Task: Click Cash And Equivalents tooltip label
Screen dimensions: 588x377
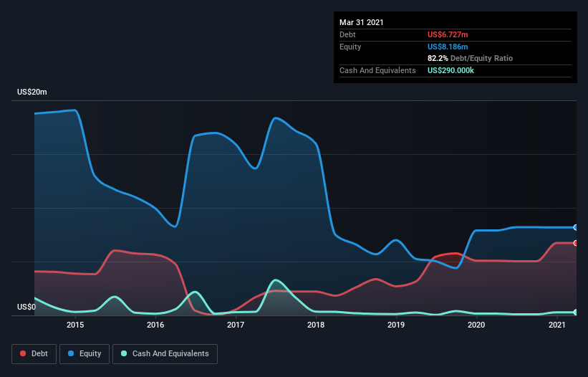Action: click(377, 70)
